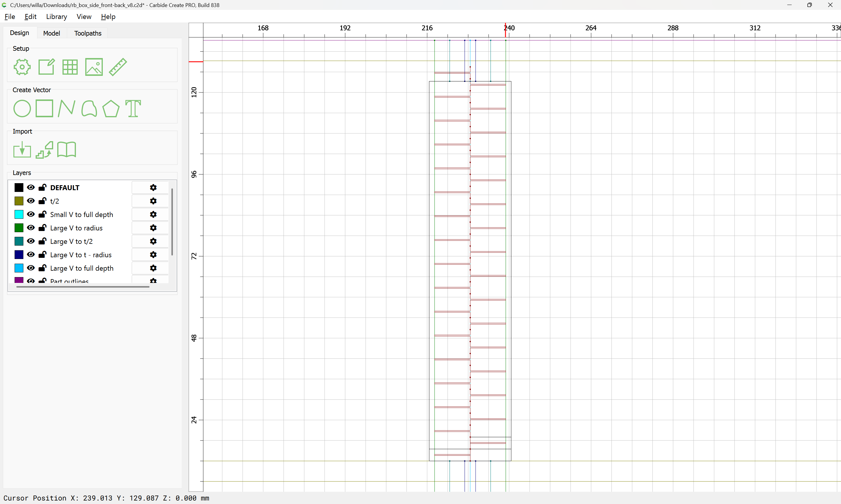The image size is (841, 504).
Task: Select the Large V to t - radius layer
Action: 81,255
